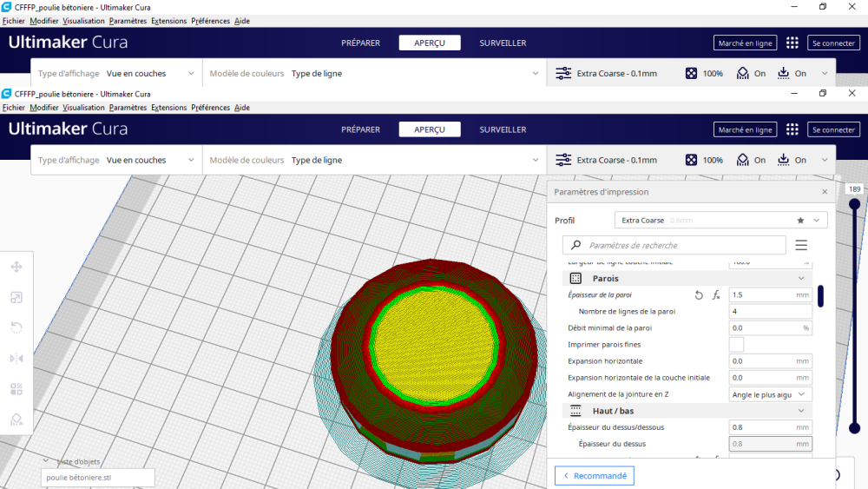Select the APERÇU tab in back window
The image size is (868, 489).
tap(430, 43)
